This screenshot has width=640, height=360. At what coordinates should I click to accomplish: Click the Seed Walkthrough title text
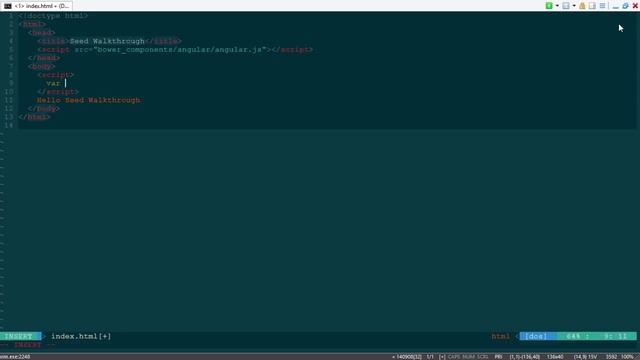[107, 41]
